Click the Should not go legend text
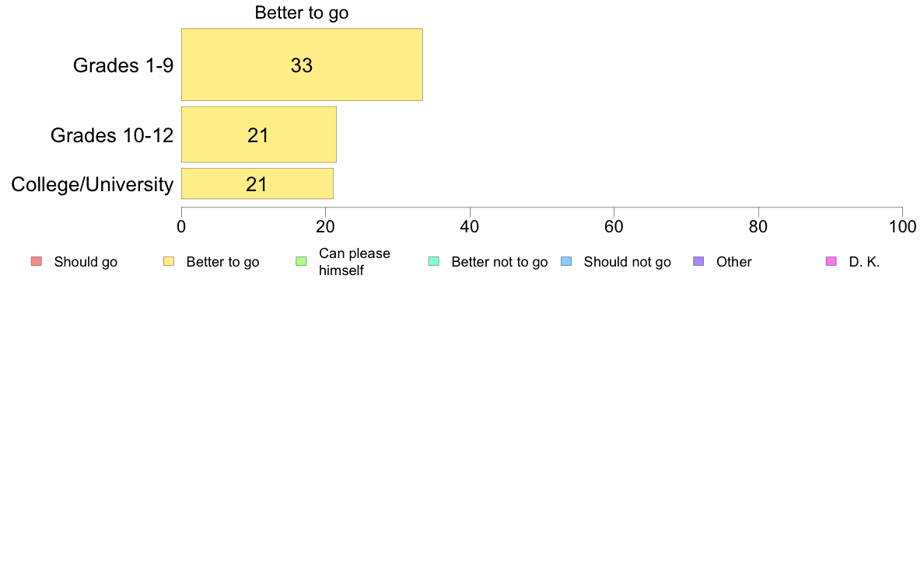 628,262
